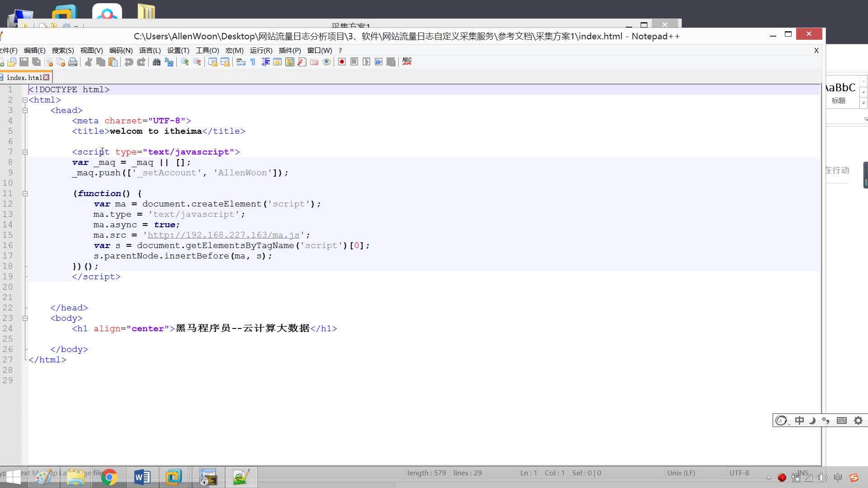Toggle word wrap in toolbar
The width and height of the screenshot is (868, 488).
tap(241, 62)
